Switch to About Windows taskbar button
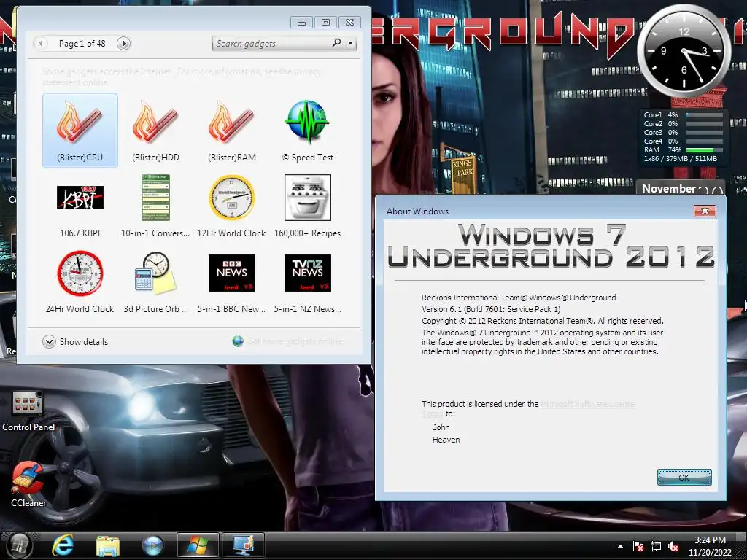 [197, 545]
